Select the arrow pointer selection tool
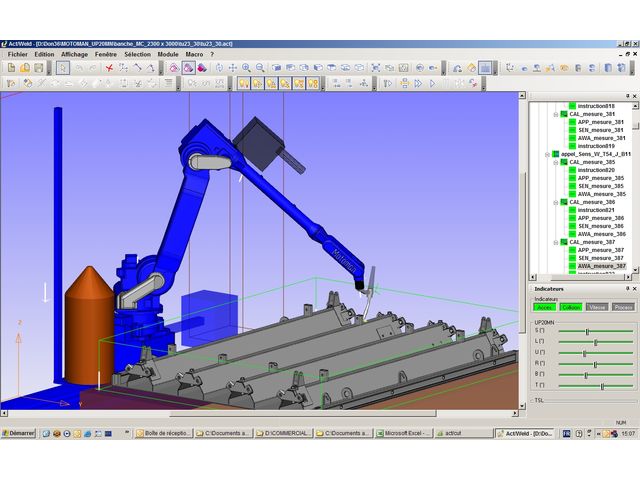Image resolution: width=640 pixels, height=480 pixels. point(62,67)
